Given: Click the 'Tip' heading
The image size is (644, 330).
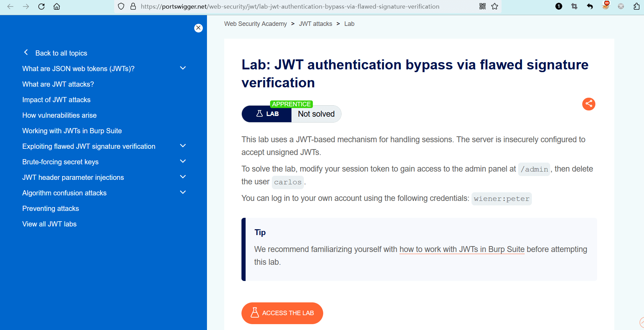Looking at the screenshot, I should [260, 232].
